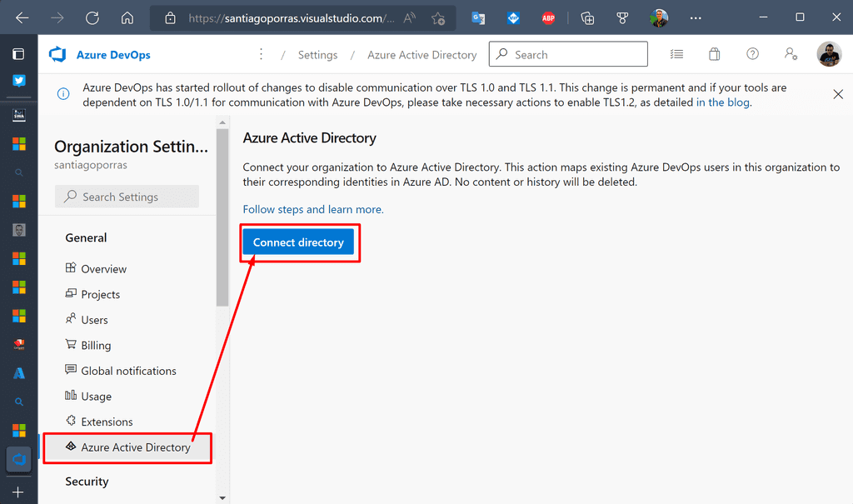Click the settings sidebar scrollbar thumb
Viewport: 853px width, 504px height.
[x=222, y=217]
